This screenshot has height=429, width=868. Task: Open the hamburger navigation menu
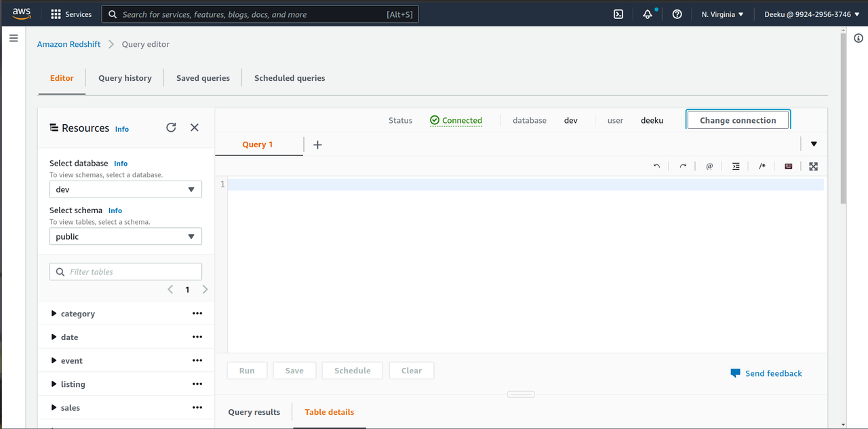coord(13,39)
